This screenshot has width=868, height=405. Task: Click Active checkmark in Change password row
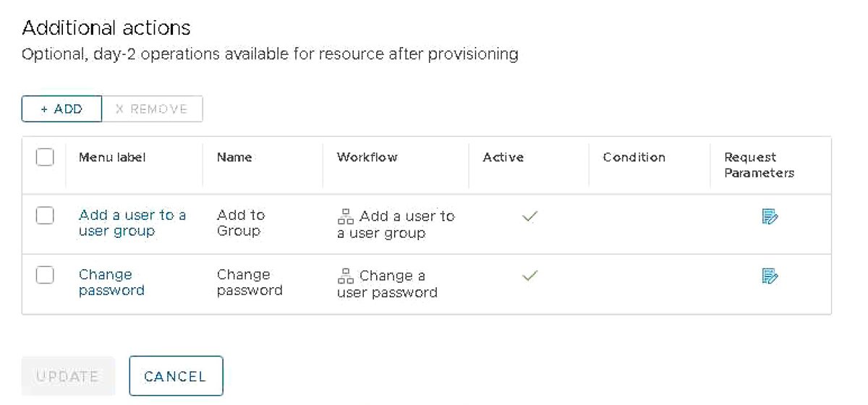click(529, 276)
